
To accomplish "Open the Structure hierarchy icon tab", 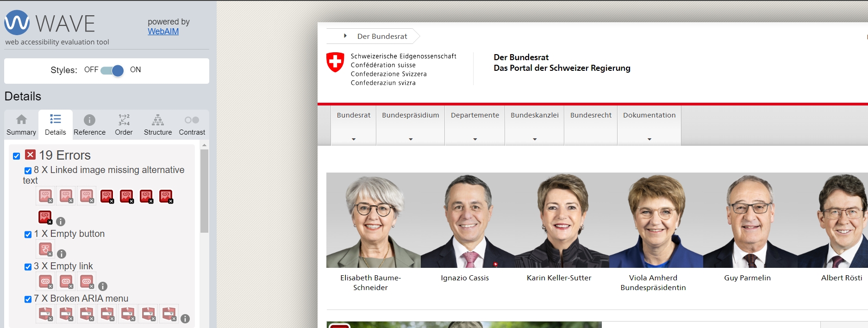I will click(158, 120).
